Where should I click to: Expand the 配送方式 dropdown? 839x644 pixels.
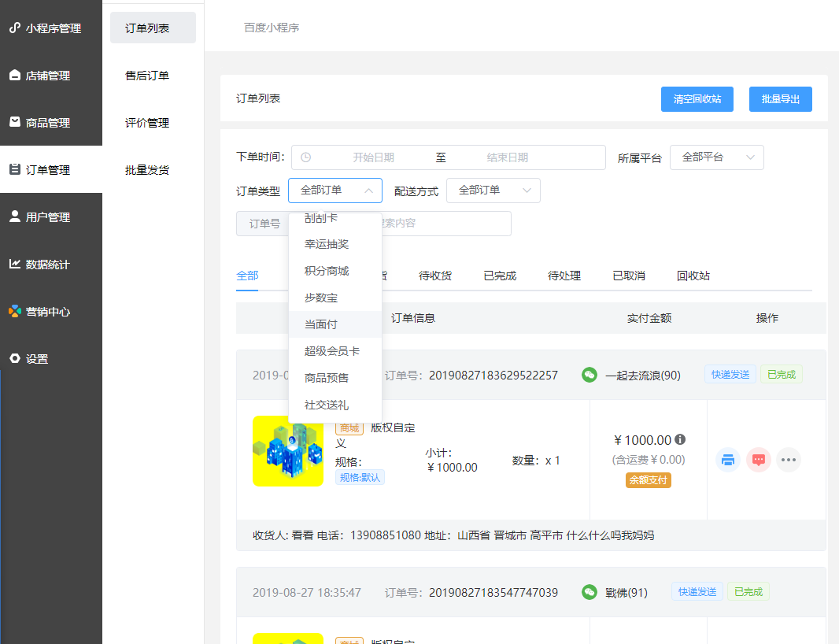click(493, 191)
